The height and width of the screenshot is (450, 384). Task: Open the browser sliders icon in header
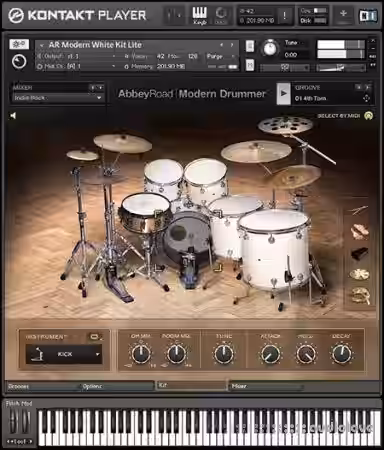pyautogui.click(x=174, y=15)
